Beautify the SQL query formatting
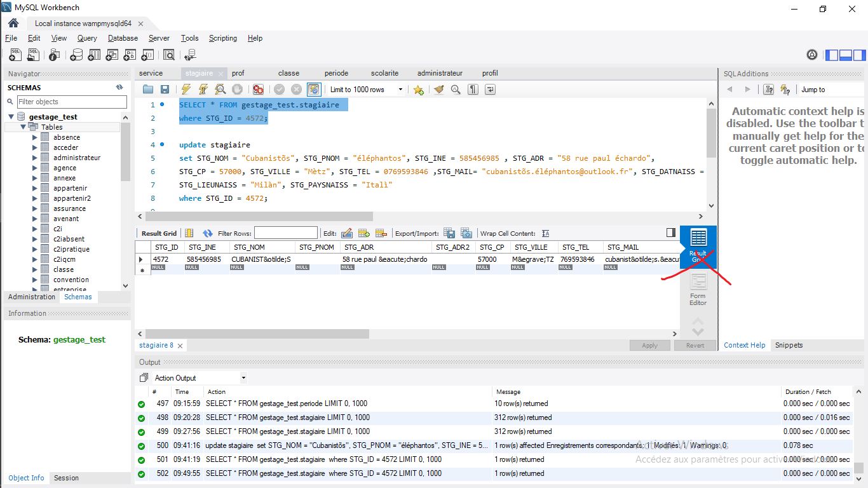The image size is (868, 488). (x=437, y=89)
